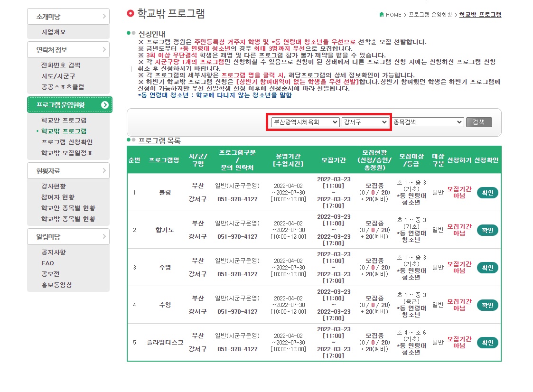The image size is (533, 392).
Task: Click the chevron icon on 알림마당 header
Action: point(104,236)
